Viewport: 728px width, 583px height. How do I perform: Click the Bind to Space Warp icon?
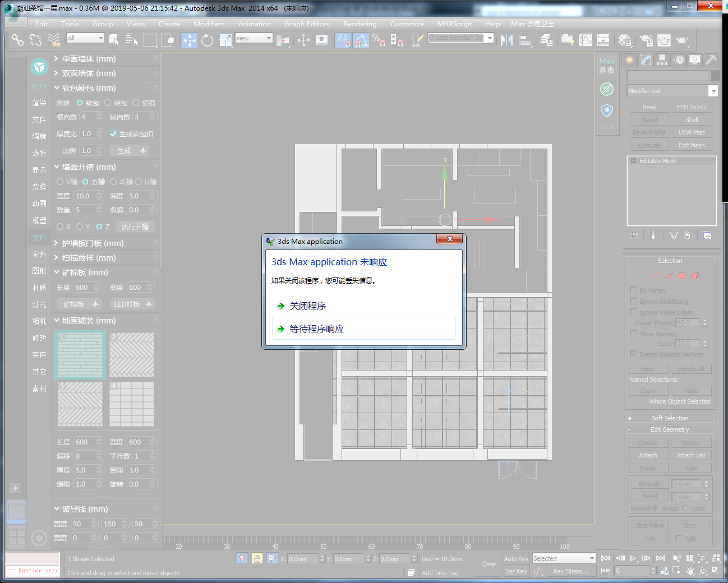coord(54,40)
